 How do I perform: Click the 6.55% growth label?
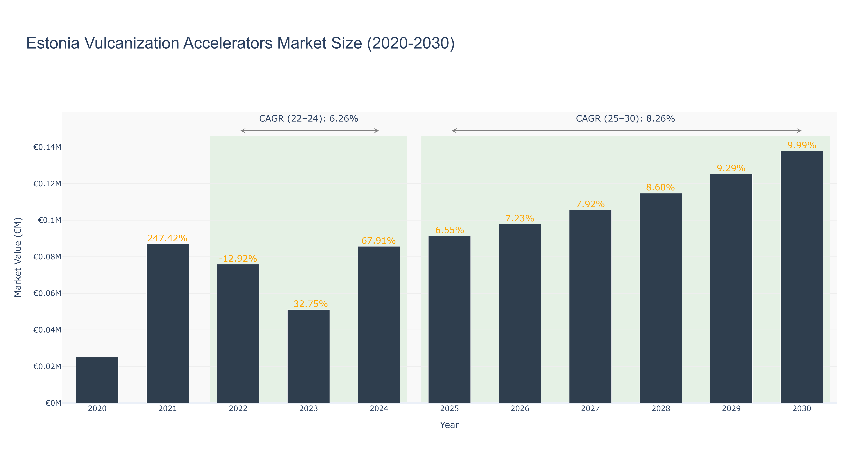point(449,230)
